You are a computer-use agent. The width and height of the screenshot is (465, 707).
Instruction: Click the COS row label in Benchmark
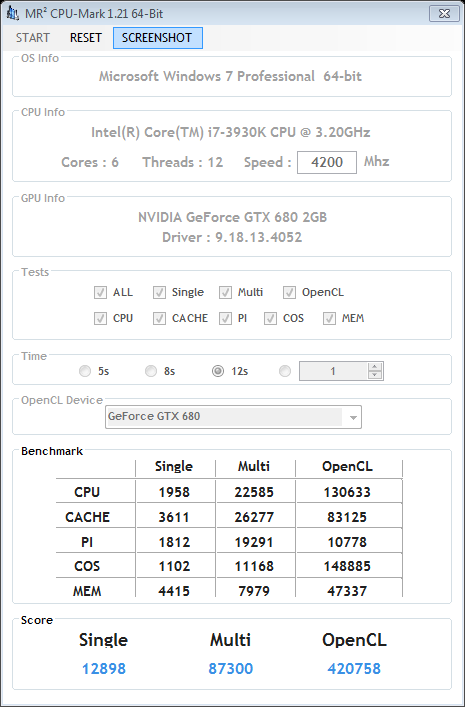(87, 566)
